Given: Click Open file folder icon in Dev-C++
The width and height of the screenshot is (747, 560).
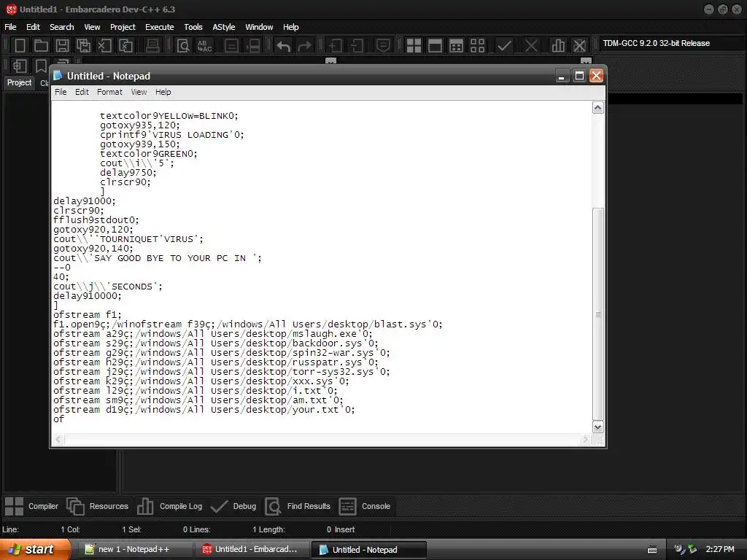Looking at the screenshot, I should click(41, 46).
